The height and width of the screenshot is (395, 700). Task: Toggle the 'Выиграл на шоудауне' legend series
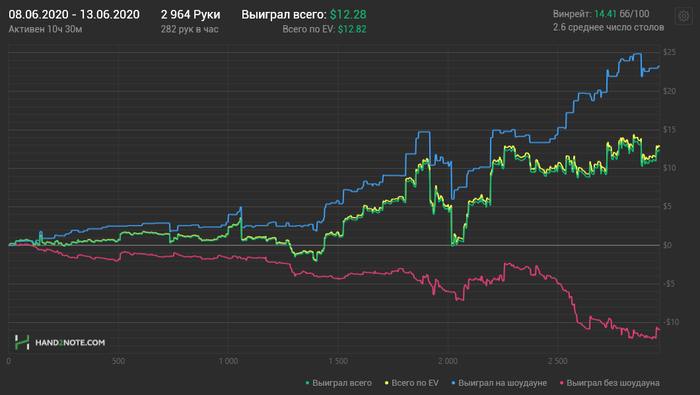point(499,383)
